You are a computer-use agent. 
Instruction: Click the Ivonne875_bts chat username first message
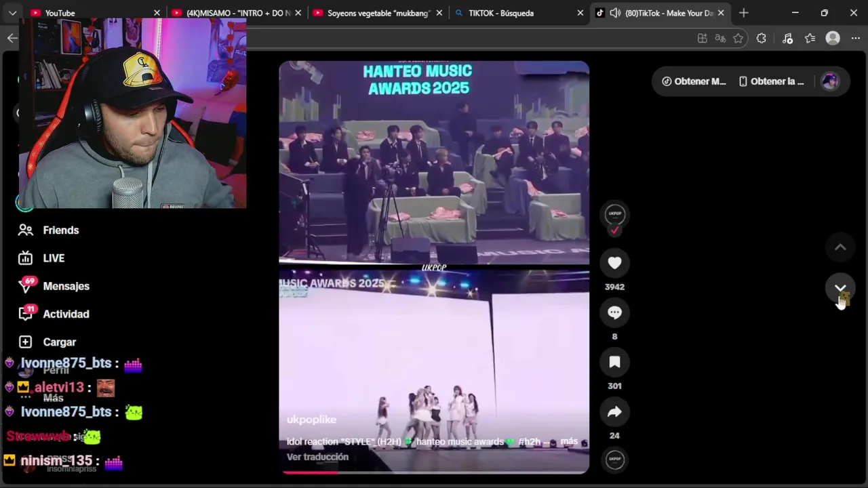pos(66,363)
